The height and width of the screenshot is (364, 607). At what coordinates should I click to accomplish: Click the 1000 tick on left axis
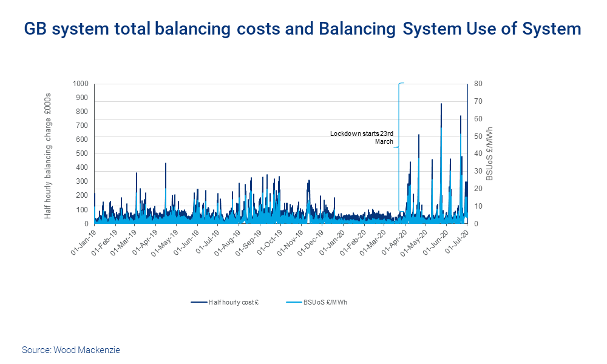click(80, 84)
